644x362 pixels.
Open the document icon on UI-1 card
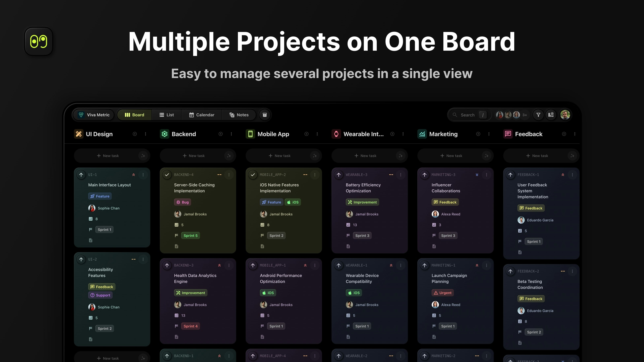tap(91, 240)
